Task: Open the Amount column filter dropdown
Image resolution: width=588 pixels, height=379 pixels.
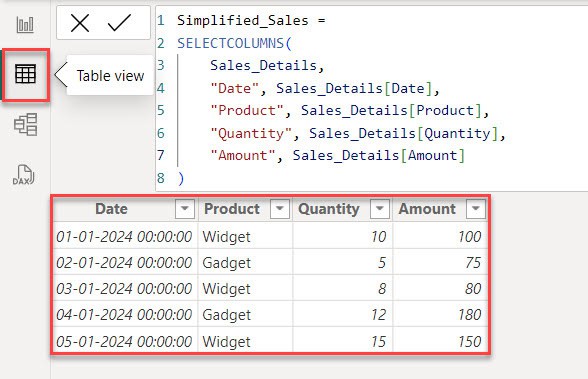Action: 476,209
